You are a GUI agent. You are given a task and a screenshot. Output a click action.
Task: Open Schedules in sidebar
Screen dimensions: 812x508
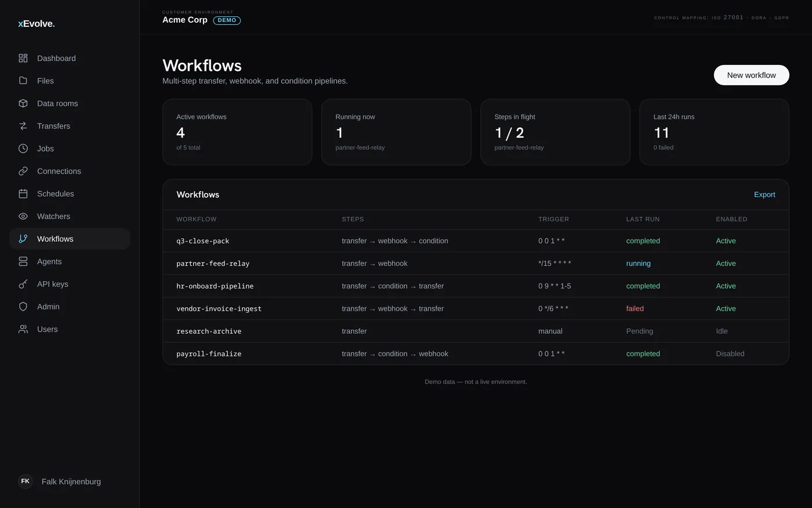[x=70, y=194]
